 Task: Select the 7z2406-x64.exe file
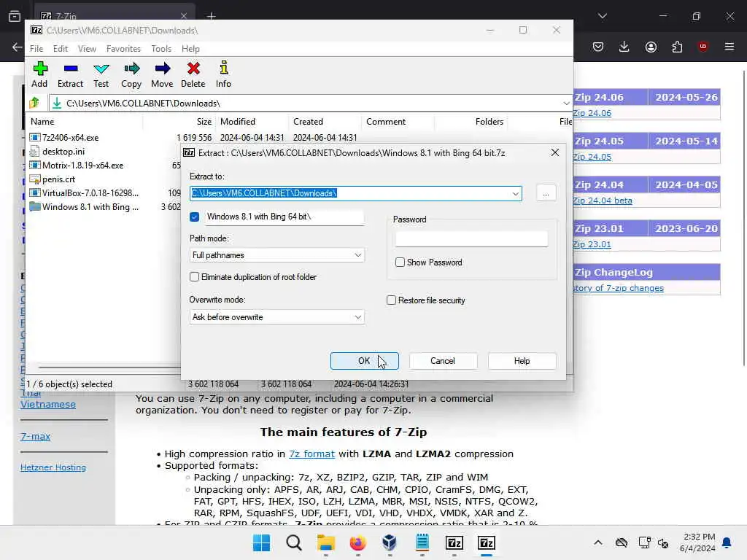point(71,138)
